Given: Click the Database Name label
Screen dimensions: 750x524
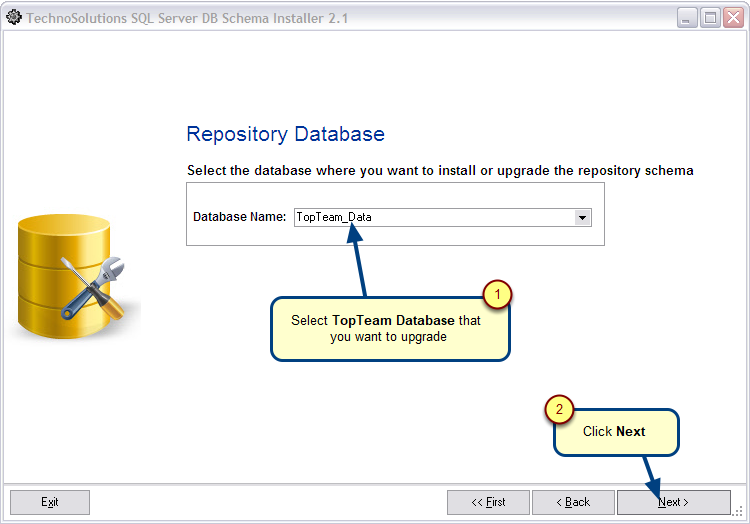Looking at the screenshot, I should pyautogui.click(x=239, y=217).
